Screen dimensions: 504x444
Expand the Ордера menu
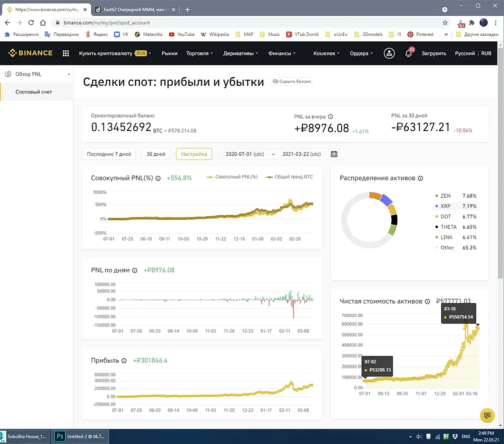point(361,53)
